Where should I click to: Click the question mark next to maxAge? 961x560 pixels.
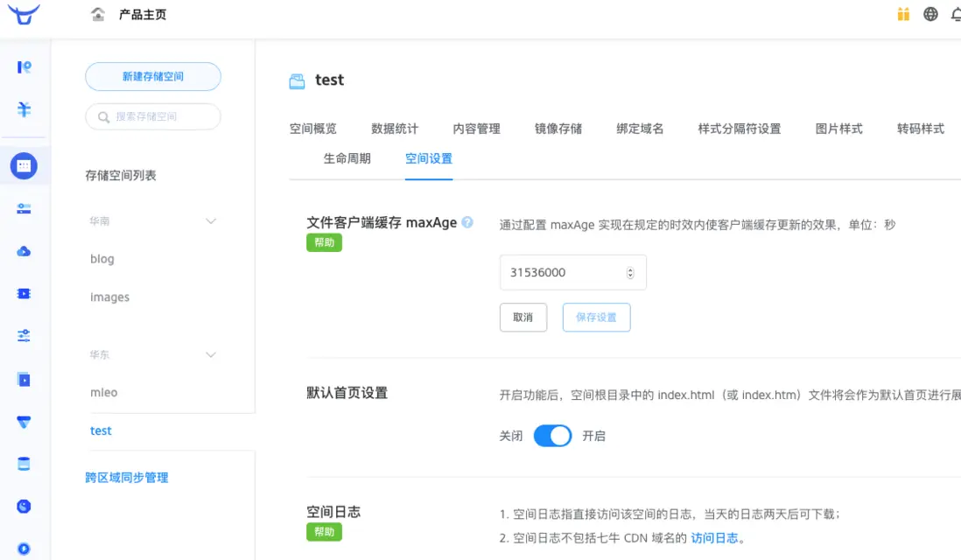(467, 222)
